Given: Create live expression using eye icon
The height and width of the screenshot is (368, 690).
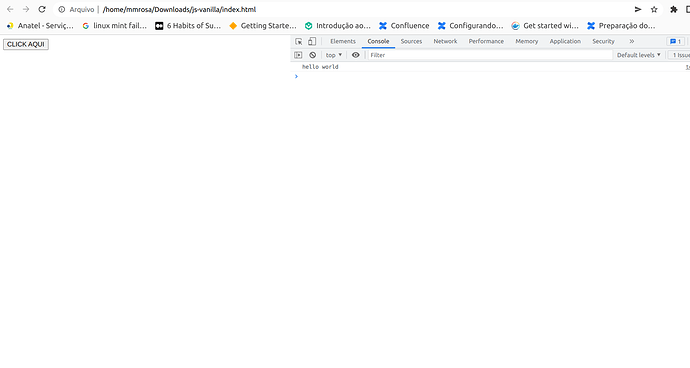Looking at the screenshot, I should 356,55.
